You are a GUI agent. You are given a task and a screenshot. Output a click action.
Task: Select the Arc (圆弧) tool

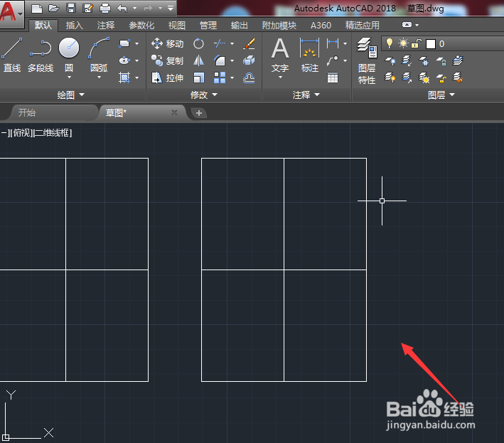tap(99, 55)
